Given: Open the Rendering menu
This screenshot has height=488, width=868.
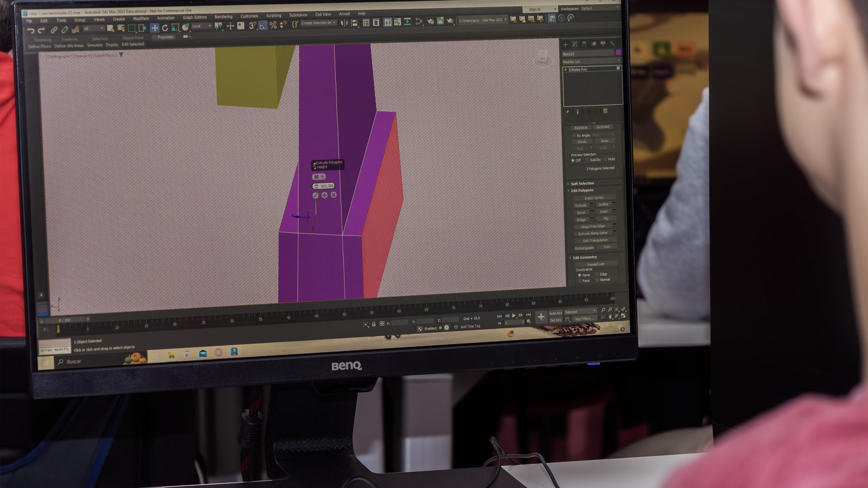Looking at the screenshot, I should [x=223, y=17].
